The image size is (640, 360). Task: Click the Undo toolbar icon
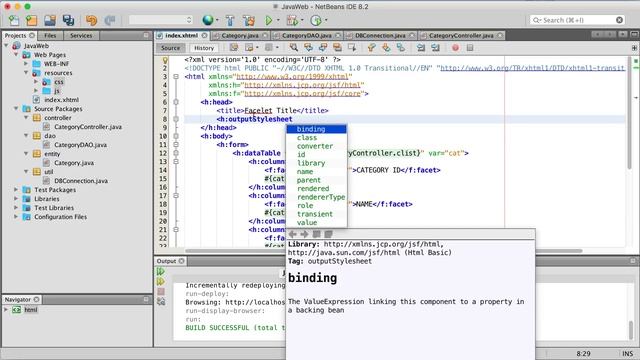tap(91, 20)
